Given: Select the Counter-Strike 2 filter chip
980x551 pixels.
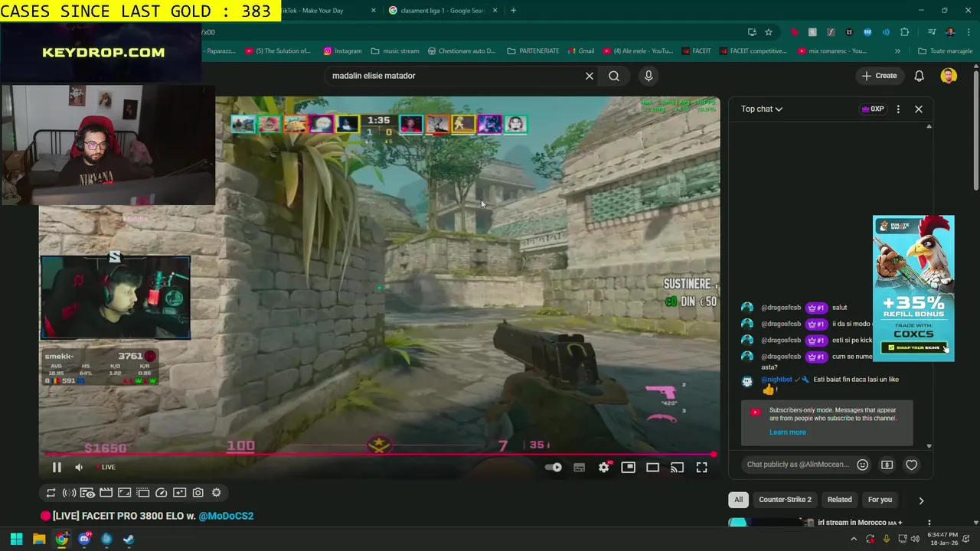Looking at the screenshot, I should [x=785, y=500].
